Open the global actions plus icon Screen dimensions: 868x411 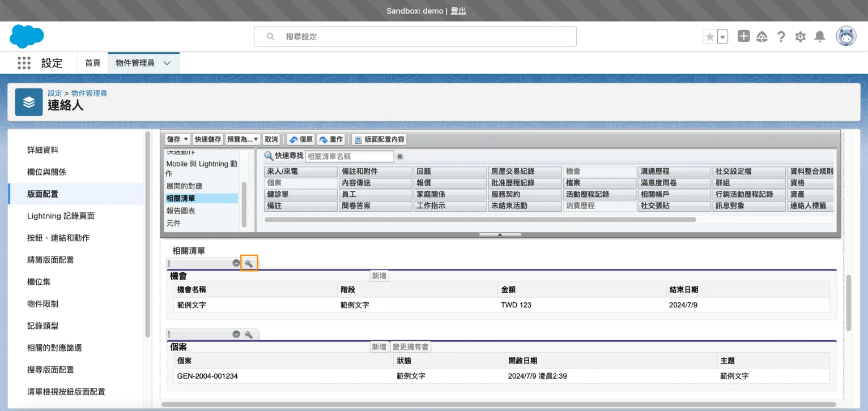click(743, 36)
